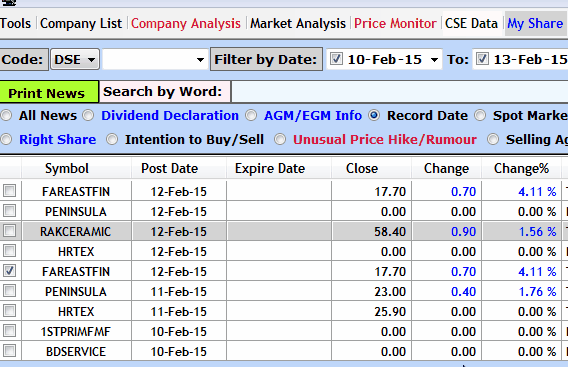Select the BDSERVICE symbol cell
The height and width of the screenshot is (367, 568).
(x=76, y=351)
